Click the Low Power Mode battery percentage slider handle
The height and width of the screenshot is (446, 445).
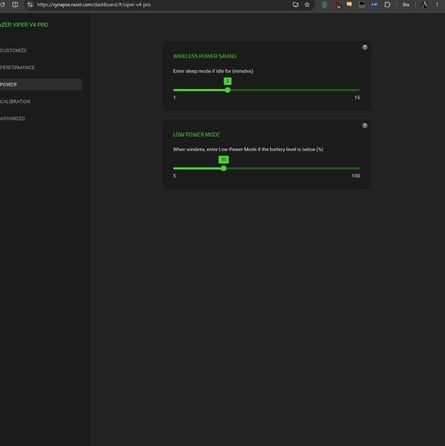224,168
